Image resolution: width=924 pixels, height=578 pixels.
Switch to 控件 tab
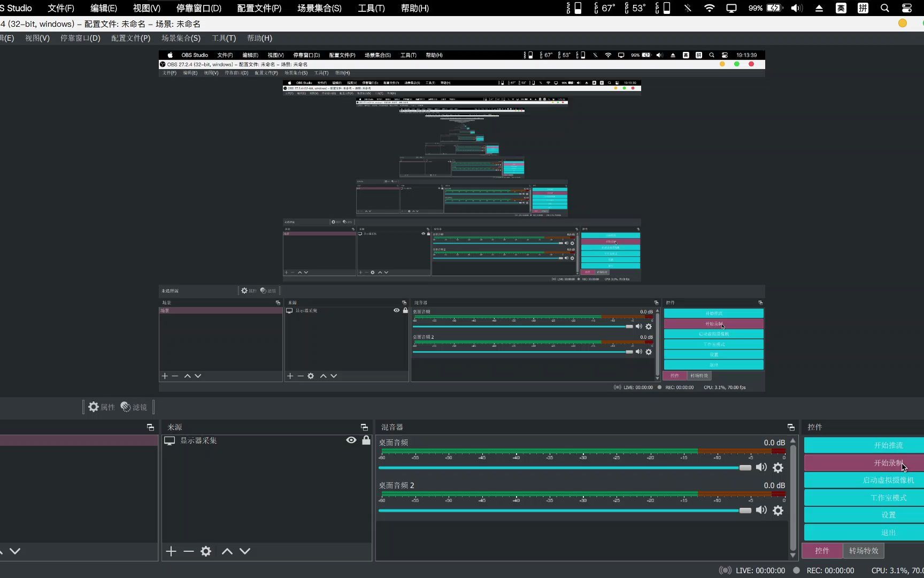pyautogui.click(x=822, y=551)
